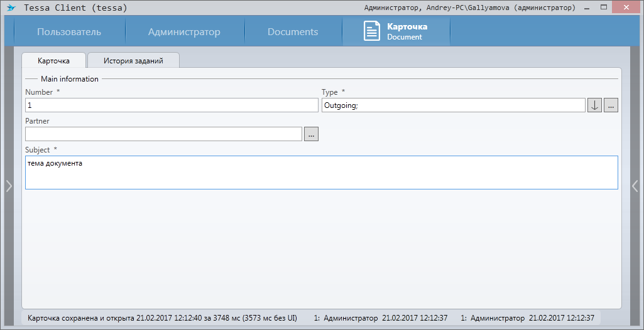Click the "Карточка сохранена и открыта" status message
The image size is (644, 330).
point(162,318)
